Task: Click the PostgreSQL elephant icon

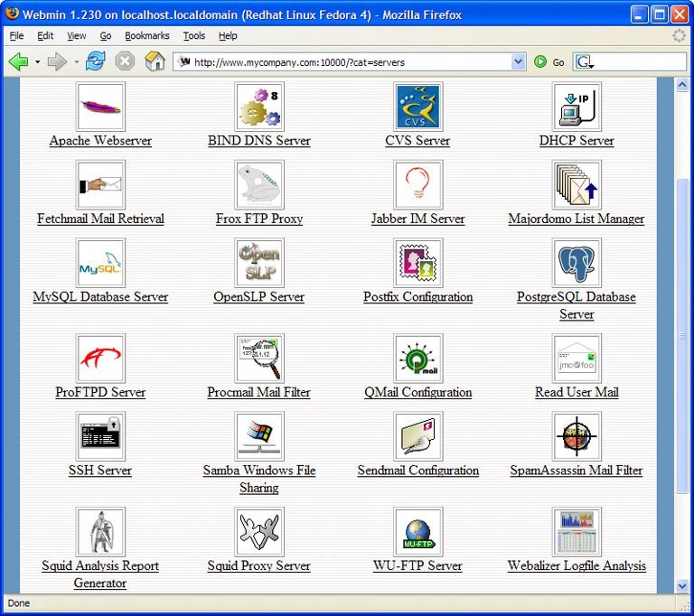Action: (x=577, y=263)
